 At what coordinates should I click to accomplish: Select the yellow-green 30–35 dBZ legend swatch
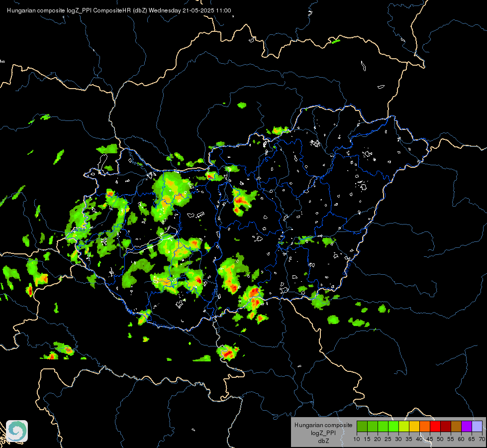tap(404, 426)
